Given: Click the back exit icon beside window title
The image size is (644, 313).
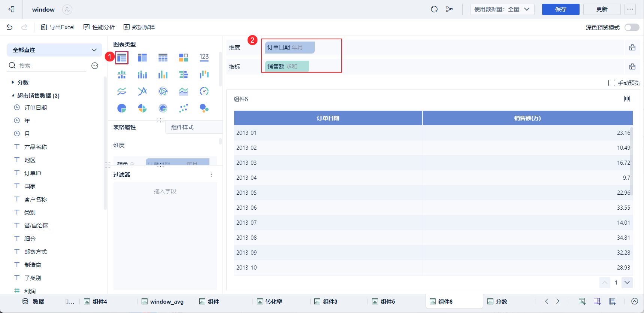Looking at the screenshot, I should tap(12, 9).
